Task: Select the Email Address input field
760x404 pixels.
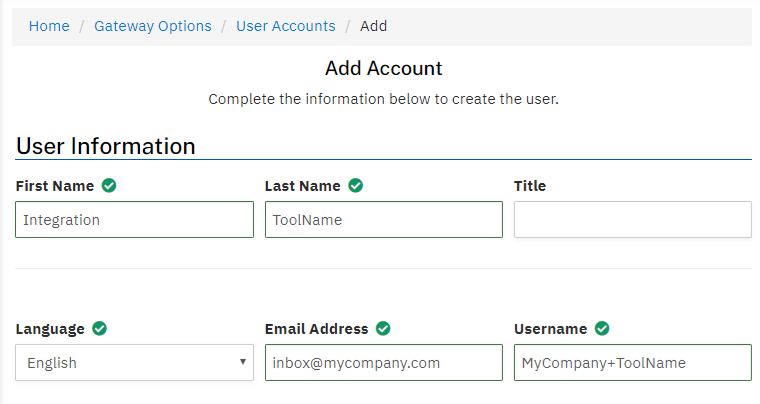Action: point(383,363)
